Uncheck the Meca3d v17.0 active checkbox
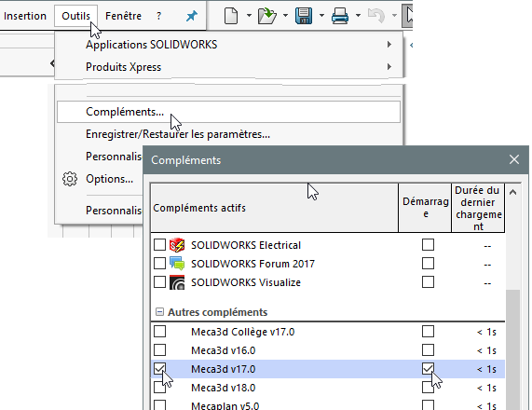The image size is (532, 410). point(160,369)
